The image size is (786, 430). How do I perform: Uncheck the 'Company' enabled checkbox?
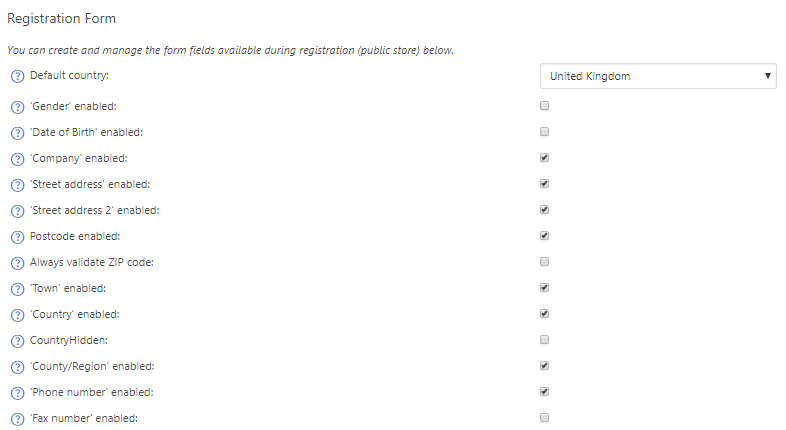pos(544,158)
